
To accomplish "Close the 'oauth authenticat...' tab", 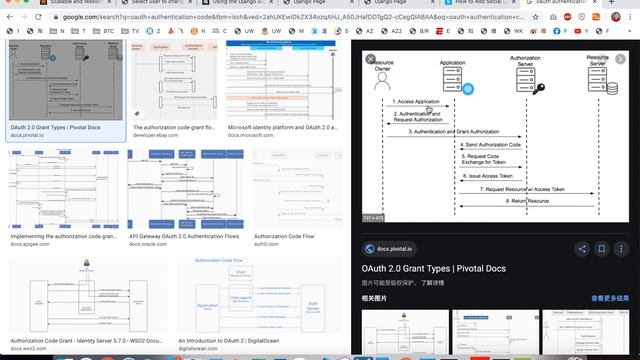I will click(x=595, y=2).
